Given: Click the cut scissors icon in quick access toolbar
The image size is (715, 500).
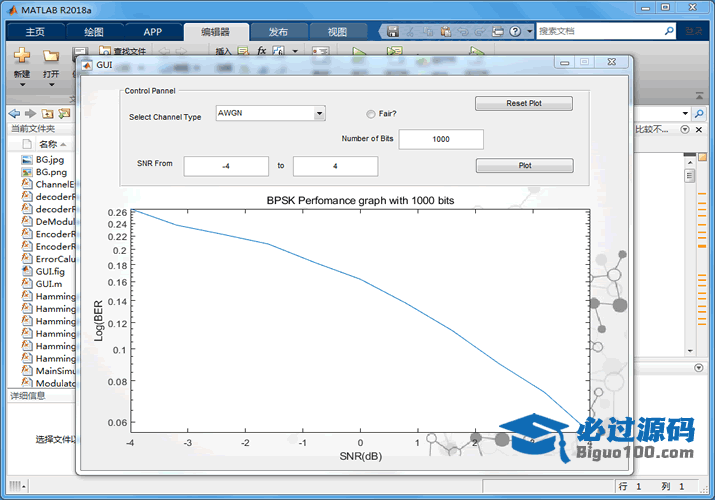Looking at the screenshot, I should tap(410, 31).
